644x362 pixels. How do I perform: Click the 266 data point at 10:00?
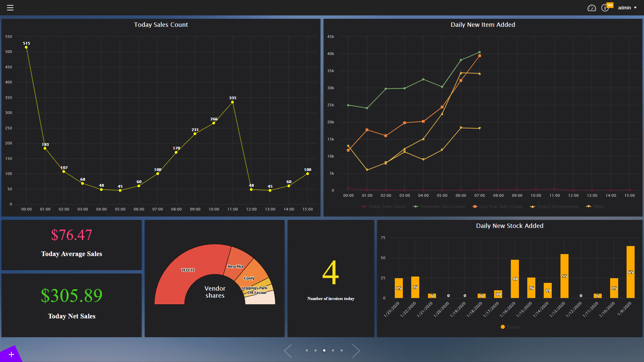(214, 123)
